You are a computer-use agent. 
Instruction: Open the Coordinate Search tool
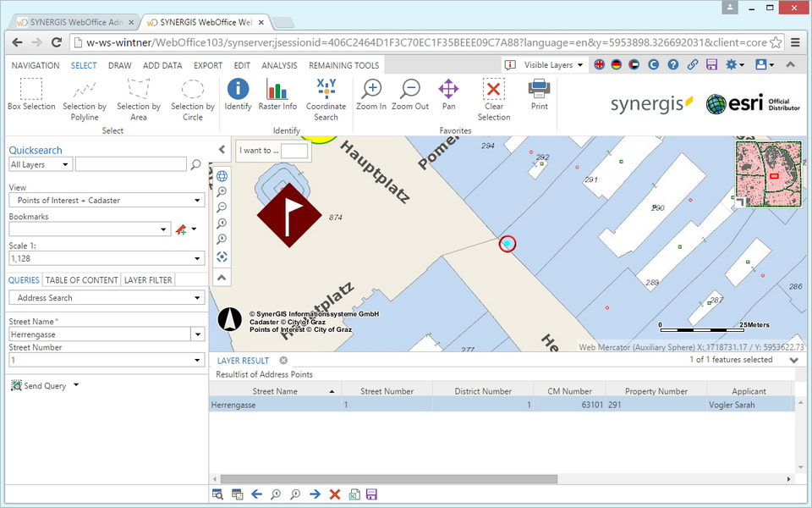coord(326,89)
